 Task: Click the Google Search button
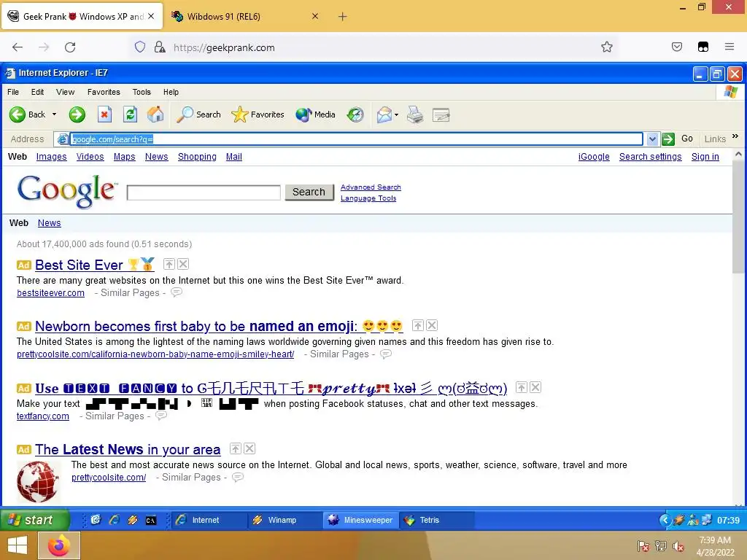[309, 192]
